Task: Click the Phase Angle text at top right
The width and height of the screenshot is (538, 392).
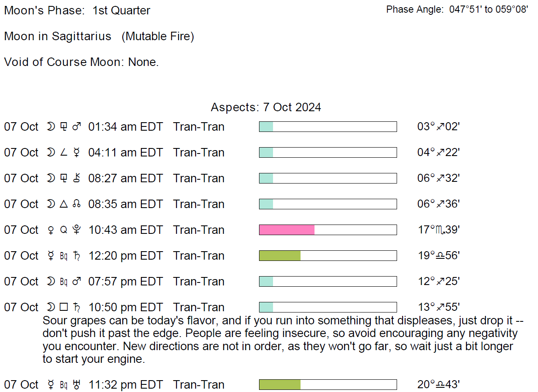Action: [x=457, y=10]
